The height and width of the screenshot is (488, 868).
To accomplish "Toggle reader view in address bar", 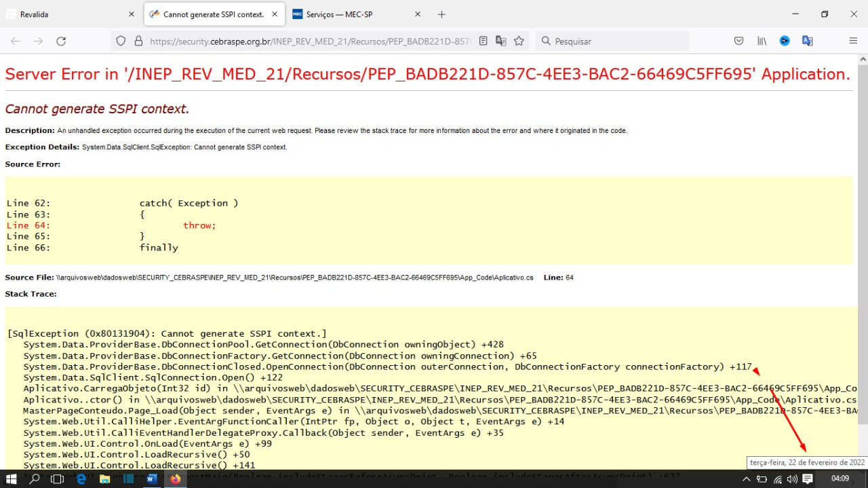I will 483,41.
